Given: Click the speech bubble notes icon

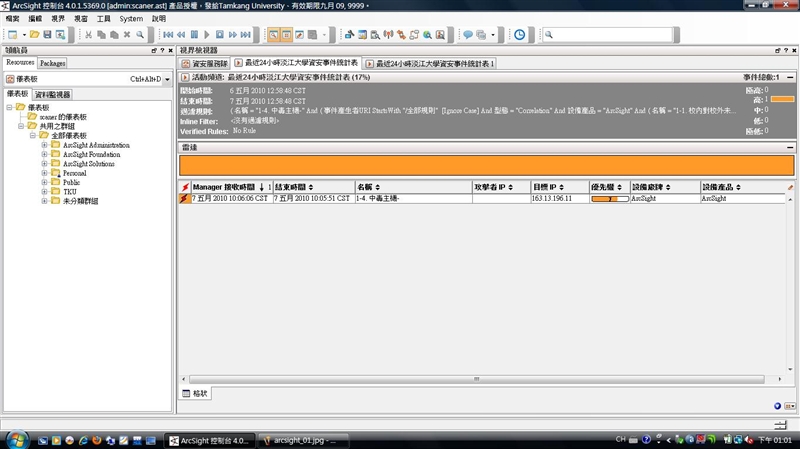Looking at the screenshot, I should (x=467, y=35).
